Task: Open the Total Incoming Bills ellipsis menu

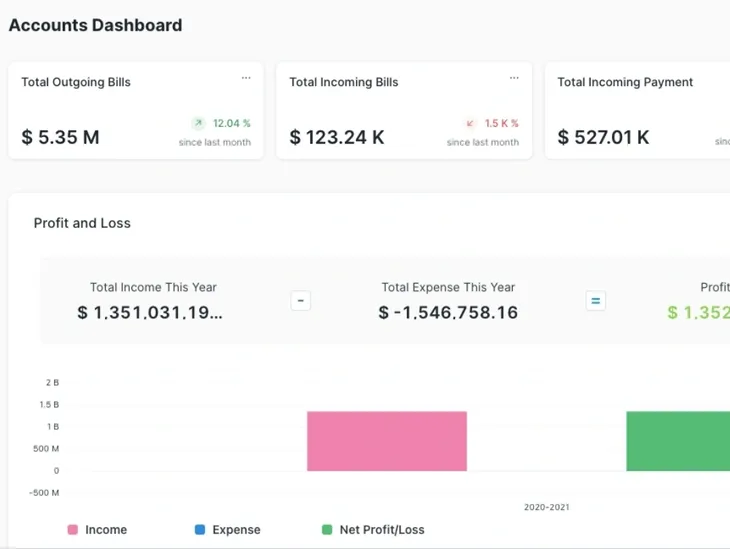Action: point(514,78)
